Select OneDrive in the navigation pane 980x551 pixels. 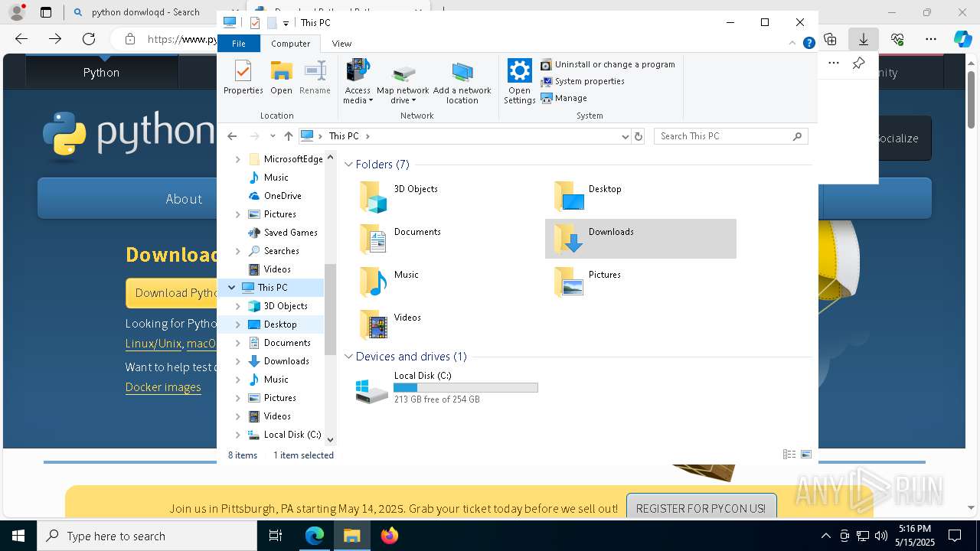click(283, 196)
